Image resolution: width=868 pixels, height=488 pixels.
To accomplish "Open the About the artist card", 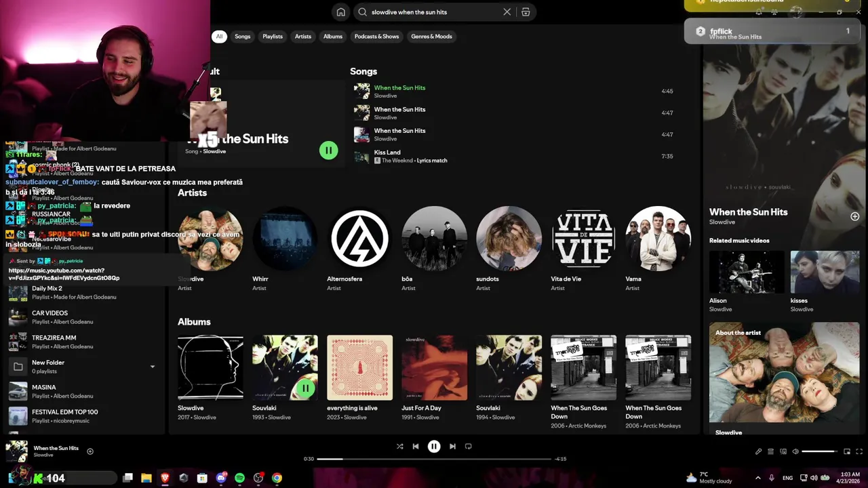I will (x=784, y=378).
